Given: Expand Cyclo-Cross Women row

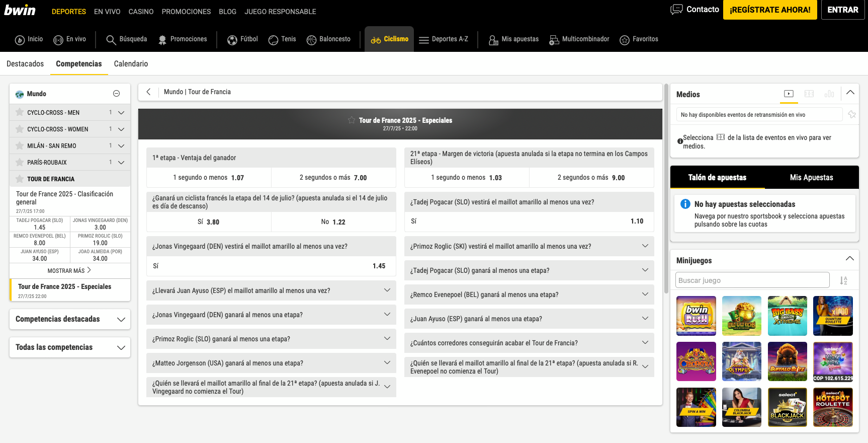Looking at the screenshot, I should pos(121,129).
